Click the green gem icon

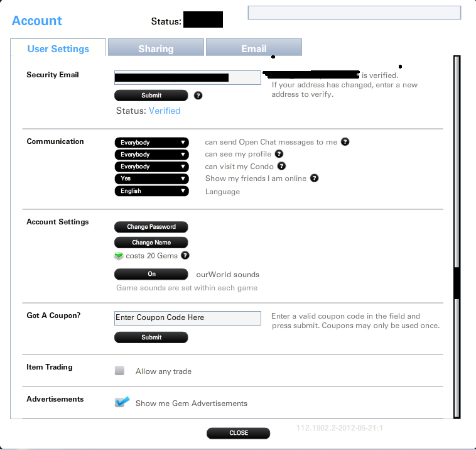click(x=119, y=256)
